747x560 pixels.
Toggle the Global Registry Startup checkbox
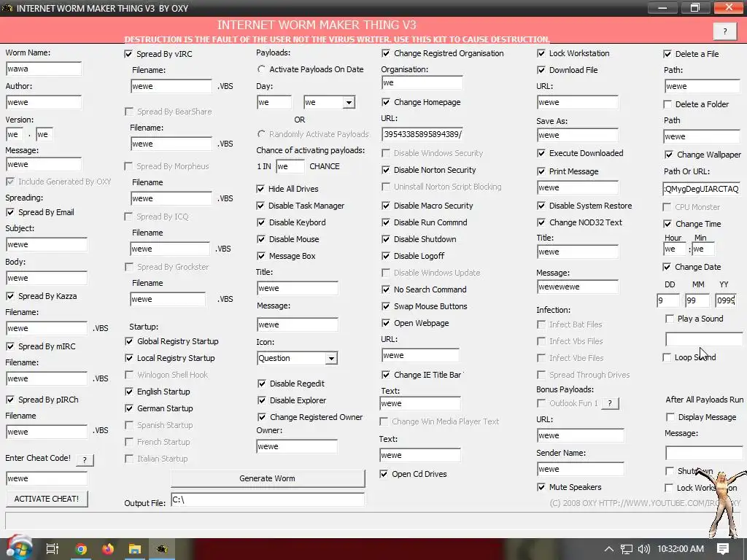point(129,341)
